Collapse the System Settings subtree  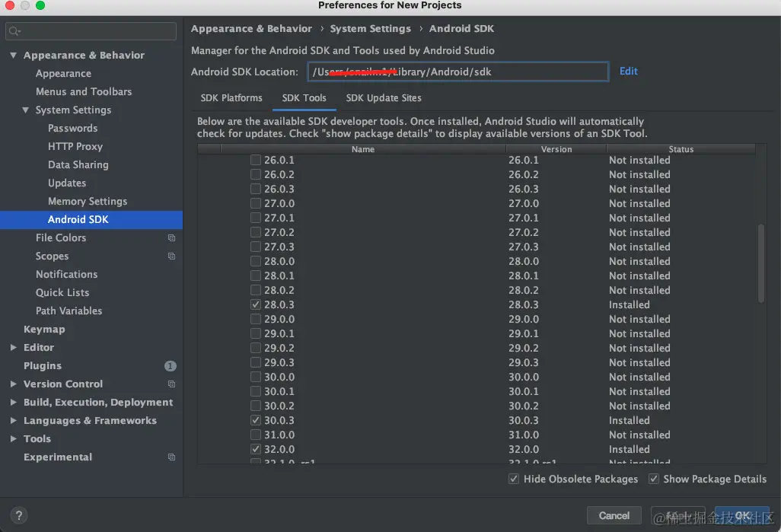[x=25, y=110]
